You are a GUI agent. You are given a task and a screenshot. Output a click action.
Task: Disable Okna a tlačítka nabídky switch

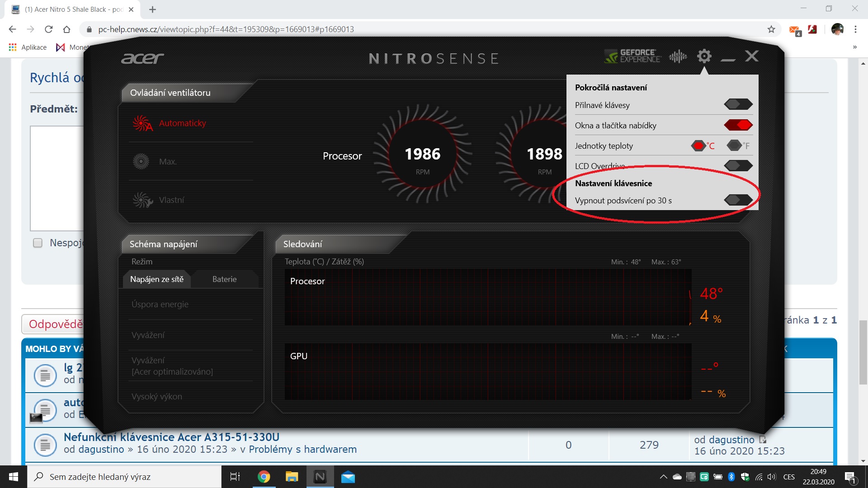[x=738, y=125]
